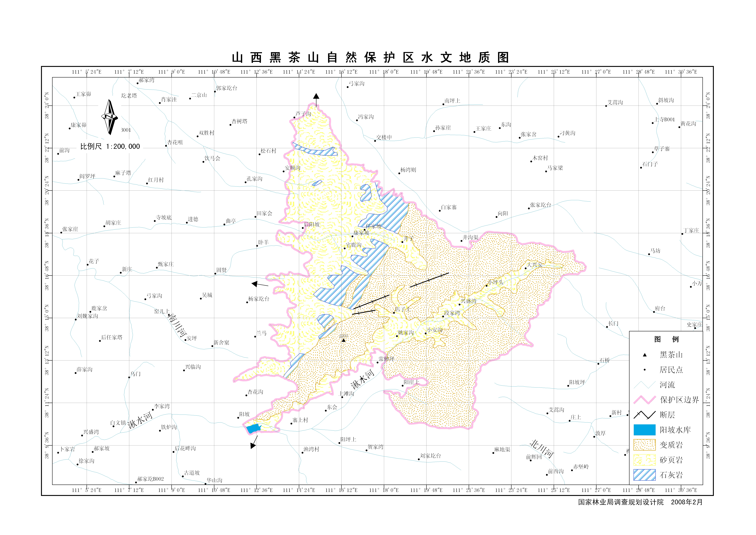Click the yellow 砂页岩 legend swatch

tap(644, 460)
